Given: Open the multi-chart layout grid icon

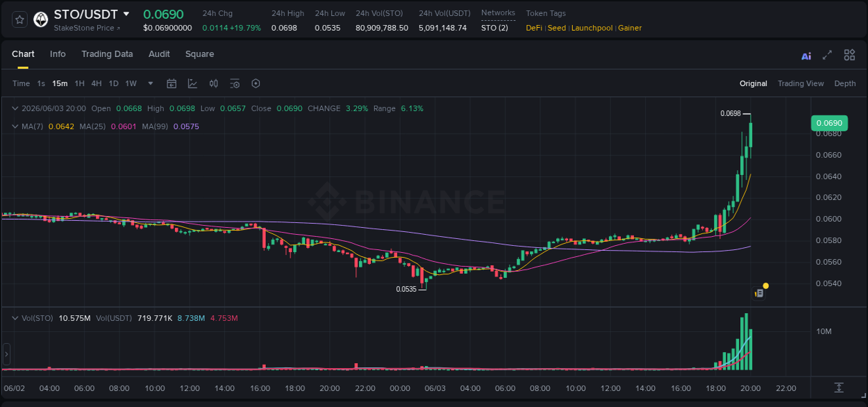Looking at the screenshot, I should [x=849, y=55].
